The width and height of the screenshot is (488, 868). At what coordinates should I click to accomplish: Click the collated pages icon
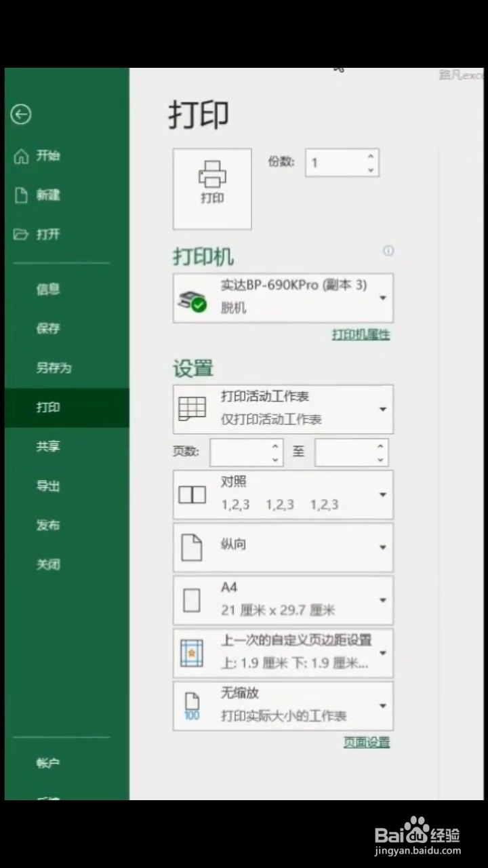192,494
